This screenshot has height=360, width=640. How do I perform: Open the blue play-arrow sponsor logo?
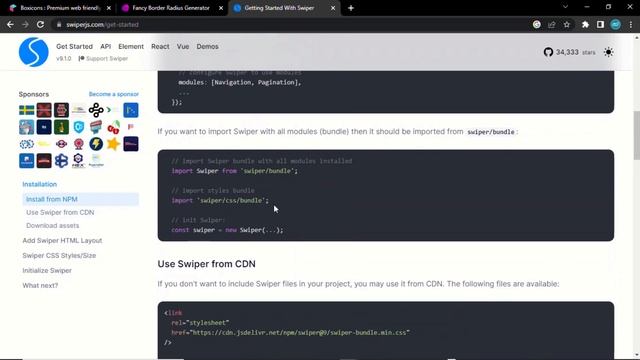click(131, 110)
